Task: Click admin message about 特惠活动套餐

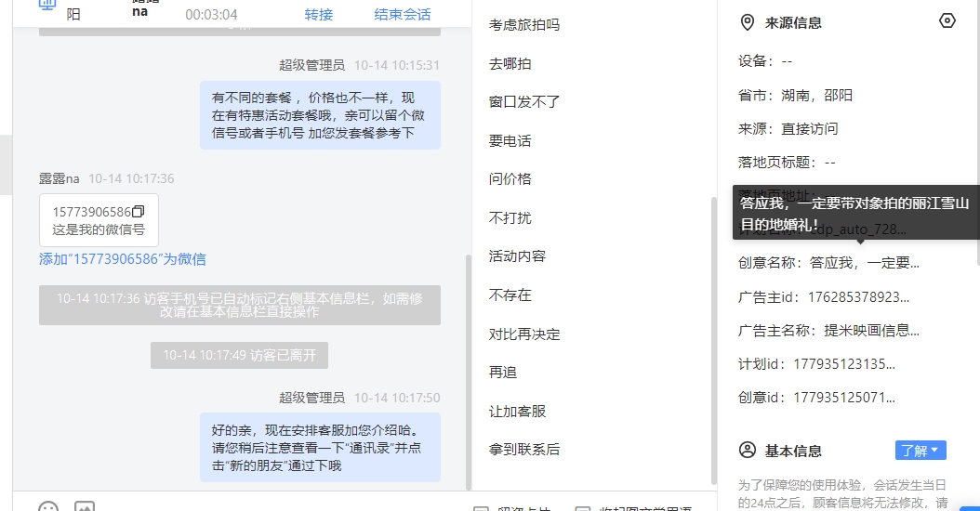Action: 320,115
